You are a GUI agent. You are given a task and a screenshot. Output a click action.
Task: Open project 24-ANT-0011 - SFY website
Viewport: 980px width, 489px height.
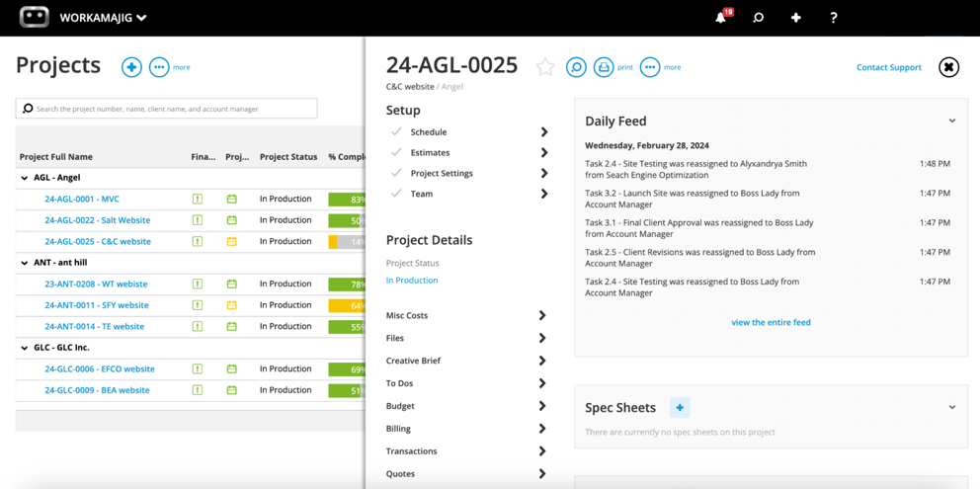click(97, 305)
